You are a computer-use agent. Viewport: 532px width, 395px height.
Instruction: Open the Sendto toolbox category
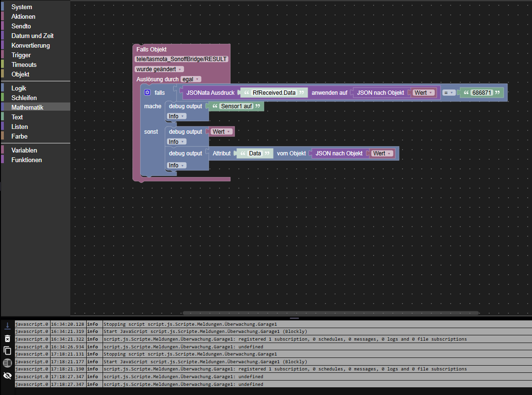click(x=35, y=26)
